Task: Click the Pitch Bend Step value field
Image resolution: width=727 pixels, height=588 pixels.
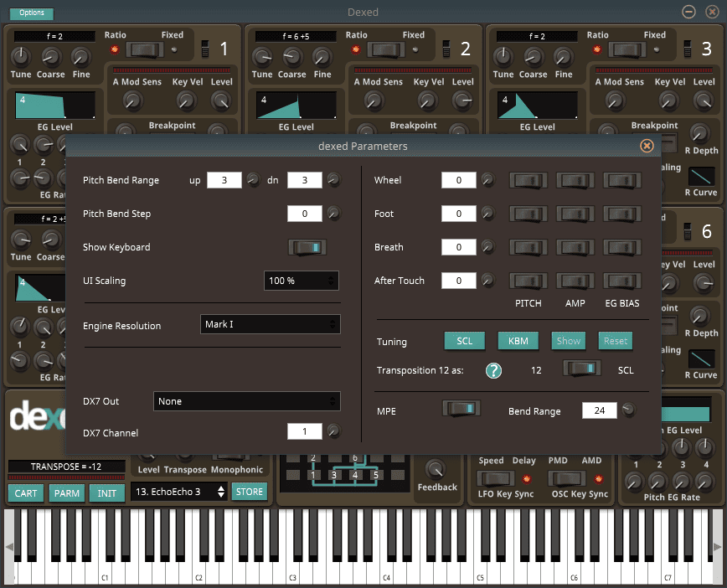Action: coord(305,214)
